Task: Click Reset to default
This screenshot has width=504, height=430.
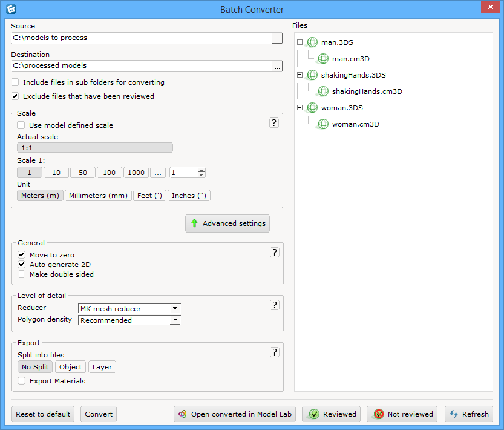Action: point(43,414)
